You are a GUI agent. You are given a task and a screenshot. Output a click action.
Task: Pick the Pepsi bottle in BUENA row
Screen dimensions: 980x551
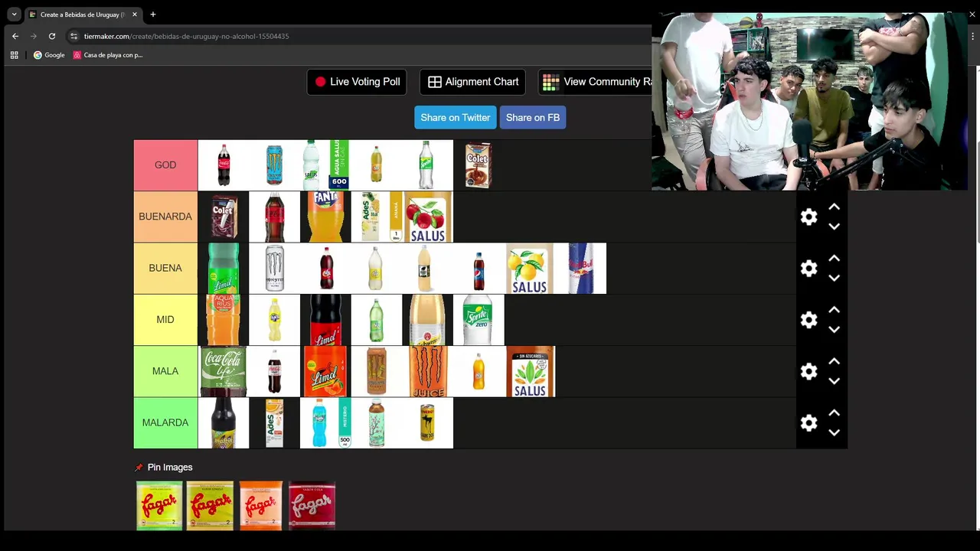[x=479, y=268]
